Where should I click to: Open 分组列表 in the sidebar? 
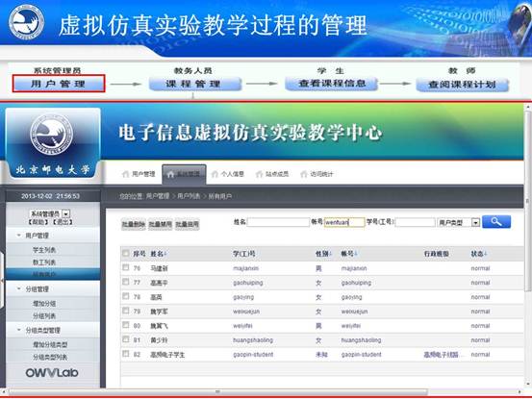[44, 316]
